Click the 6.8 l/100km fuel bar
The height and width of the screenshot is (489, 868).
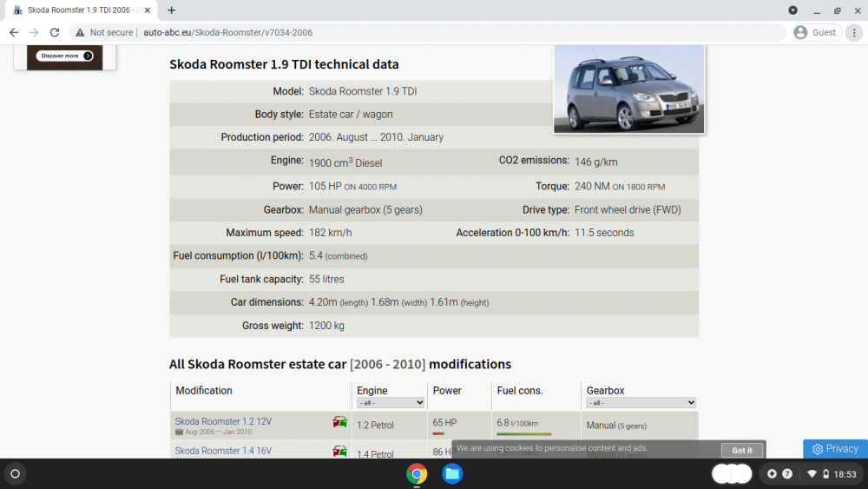[x=523, y=433]
